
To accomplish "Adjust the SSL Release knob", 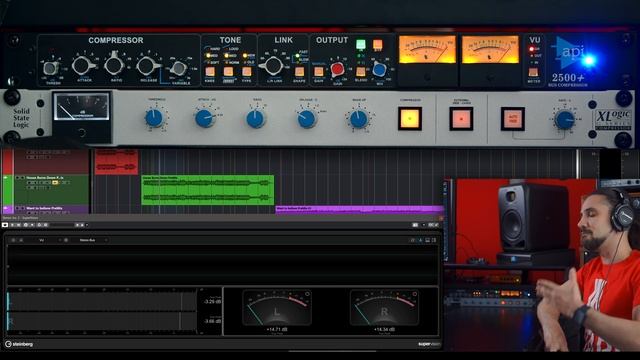I will coord(307,119).
